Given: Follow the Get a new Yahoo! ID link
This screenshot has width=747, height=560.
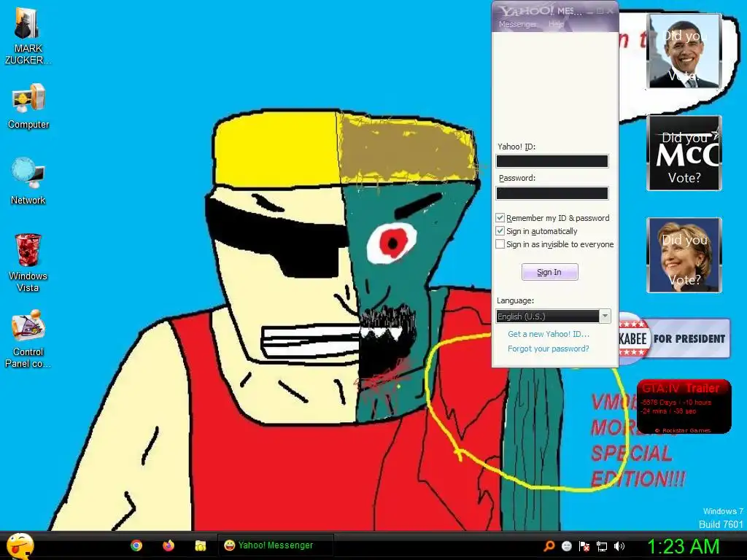Looking at the screenshot, I should (549, 334).
